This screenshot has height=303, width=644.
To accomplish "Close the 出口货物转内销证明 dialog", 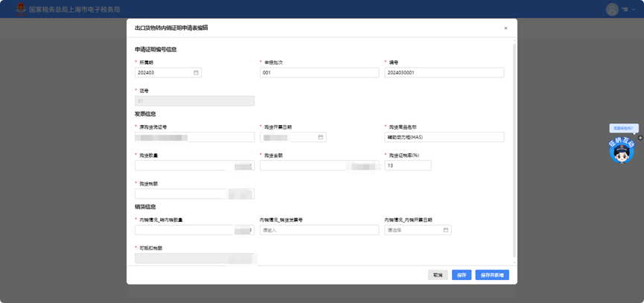I will pyautogui.click(x=506, y=28).
